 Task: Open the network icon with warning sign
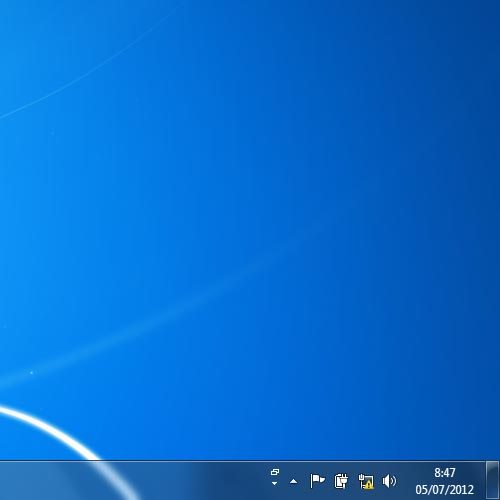[366, 481]
